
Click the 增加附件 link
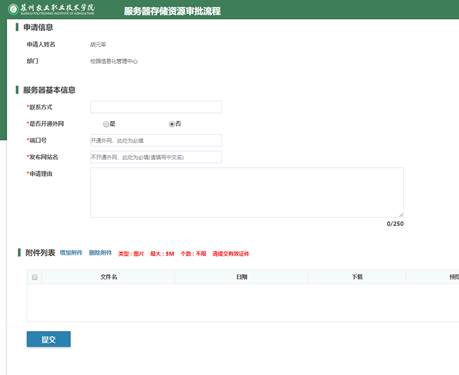coord(71,253)
